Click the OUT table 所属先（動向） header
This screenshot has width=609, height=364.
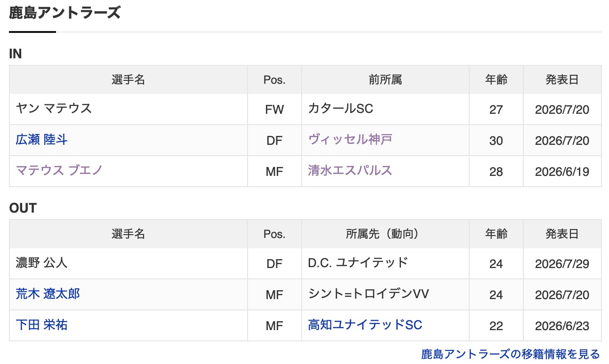point(385,234)
